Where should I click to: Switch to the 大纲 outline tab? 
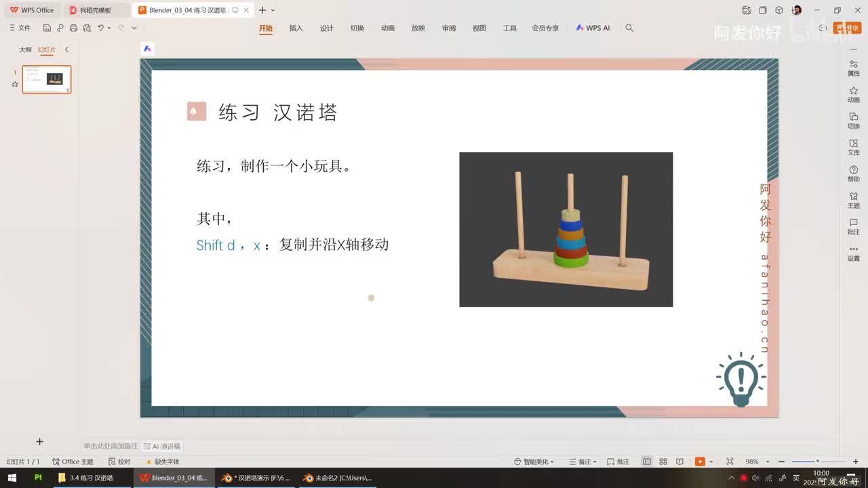coord(25,49)
